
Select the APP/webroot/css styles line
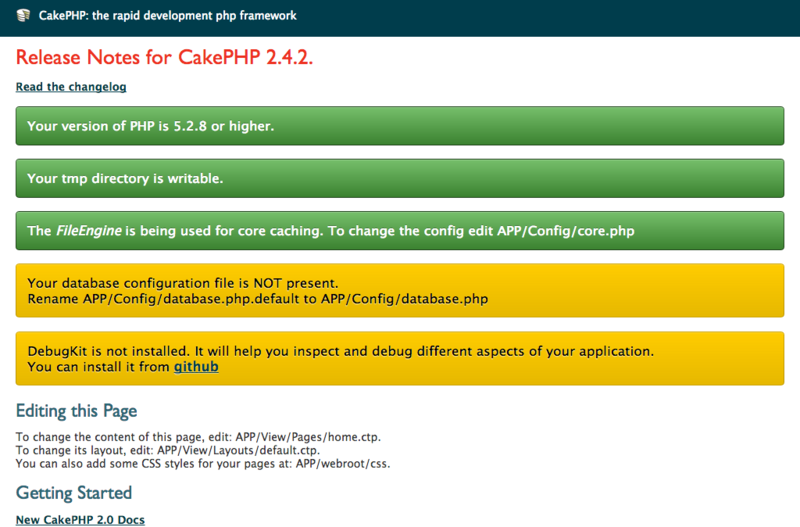point(203,464)
